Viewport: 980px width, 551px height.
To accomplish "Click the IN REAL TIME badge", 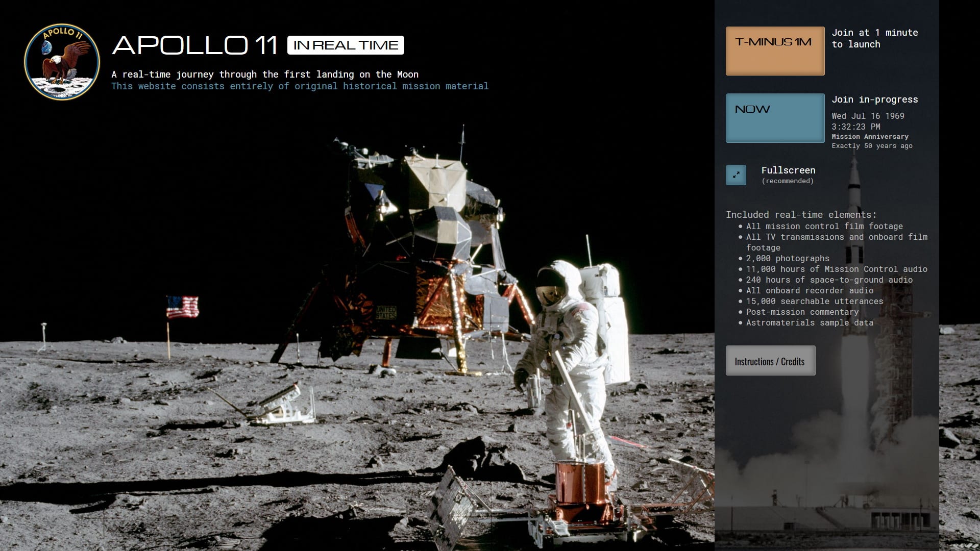I will (x=346, y=45).
